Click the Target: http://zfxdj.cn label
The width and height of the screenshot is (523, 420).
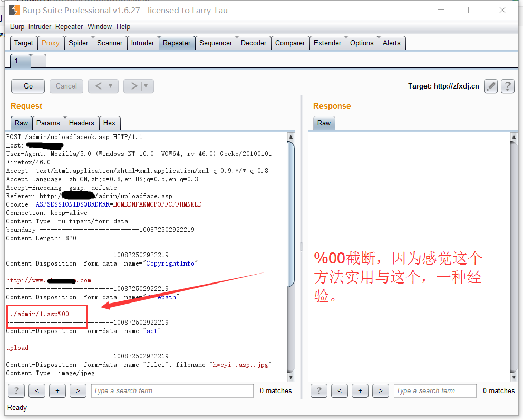[x=443, y=86]
